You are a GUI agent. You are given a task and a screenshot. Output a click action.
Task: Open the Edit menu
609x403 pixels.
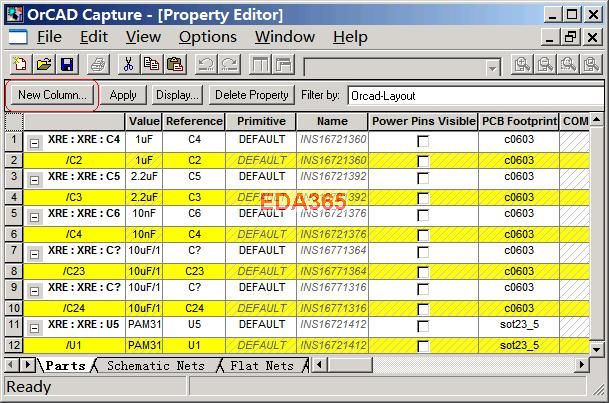(x=94, y=37)
